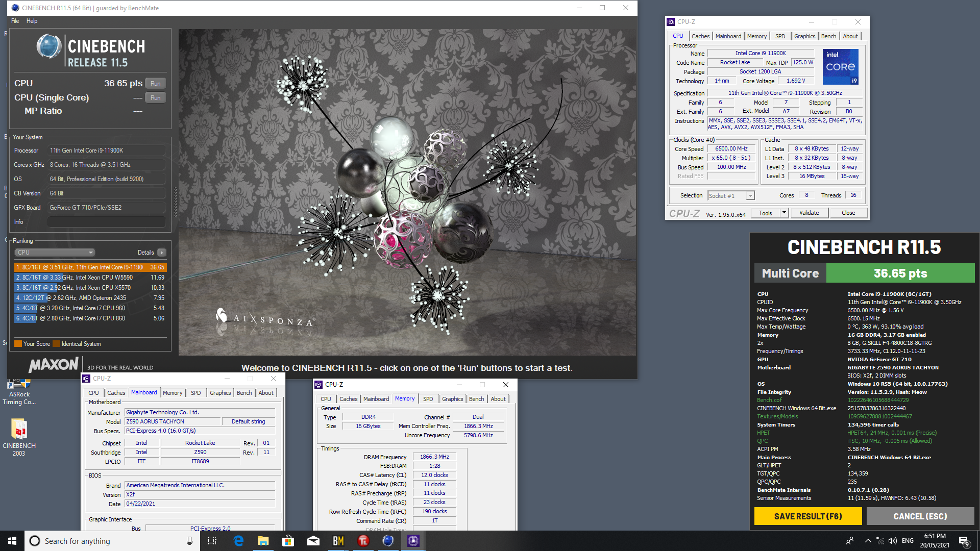Switch to Caches tab in top CPU-Z window

tap(700, 36)
